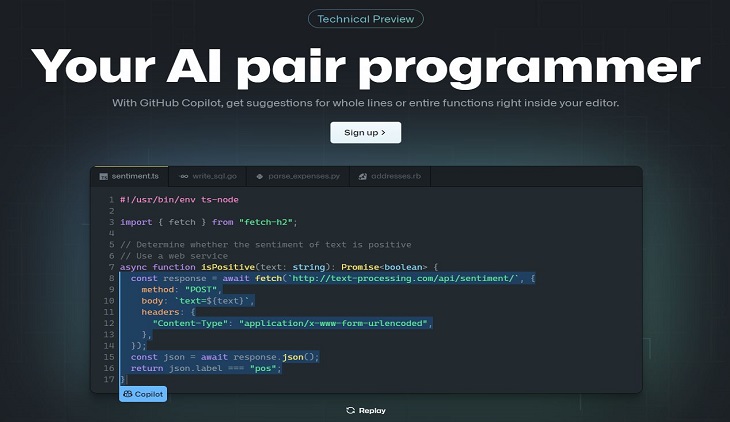
Task: Click the "With GitHub Copilot" subtitle text
Action: point(365,102)
